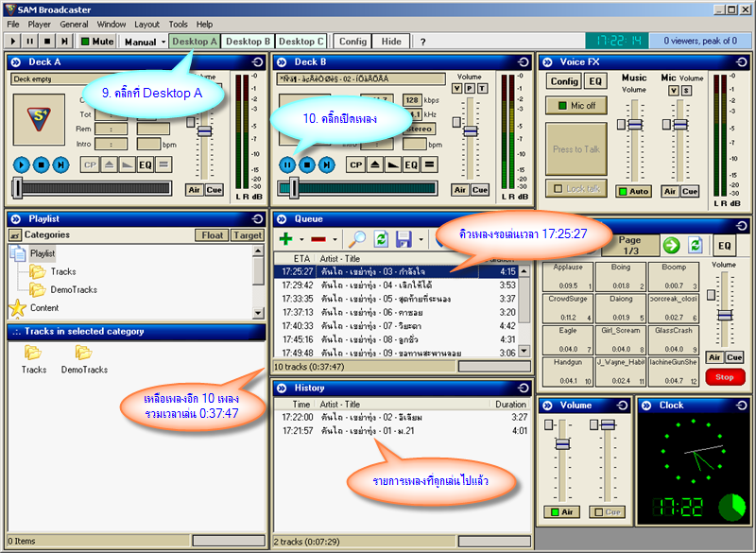Open dropdown arrow next to save icon
This screenshot has width=756, height=553.
pos(421,239)
